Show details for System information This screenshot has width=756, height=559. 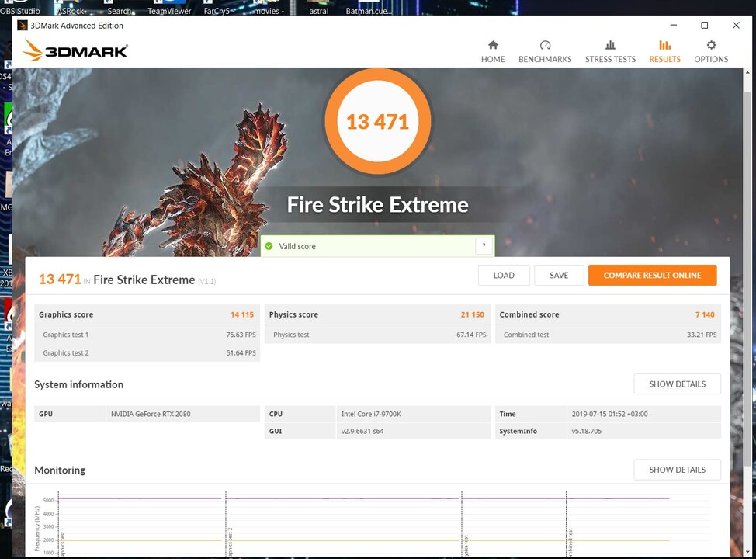678,384
